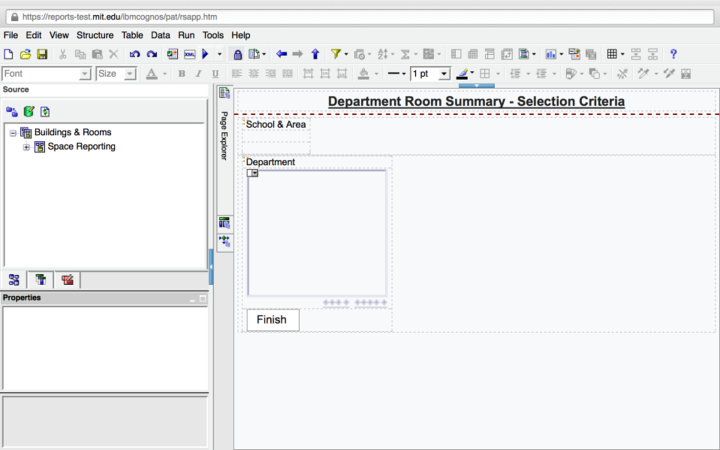Click the border color swatch icon
The width and height of the screenshot is (720, 450).
coord(463,74)
